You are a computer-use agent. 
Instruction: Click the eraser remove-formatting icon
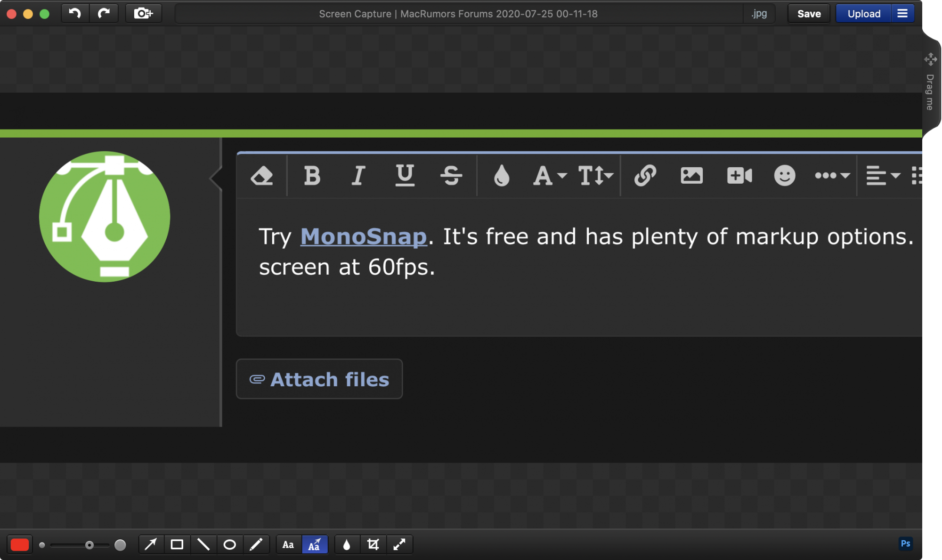[262, 176]
